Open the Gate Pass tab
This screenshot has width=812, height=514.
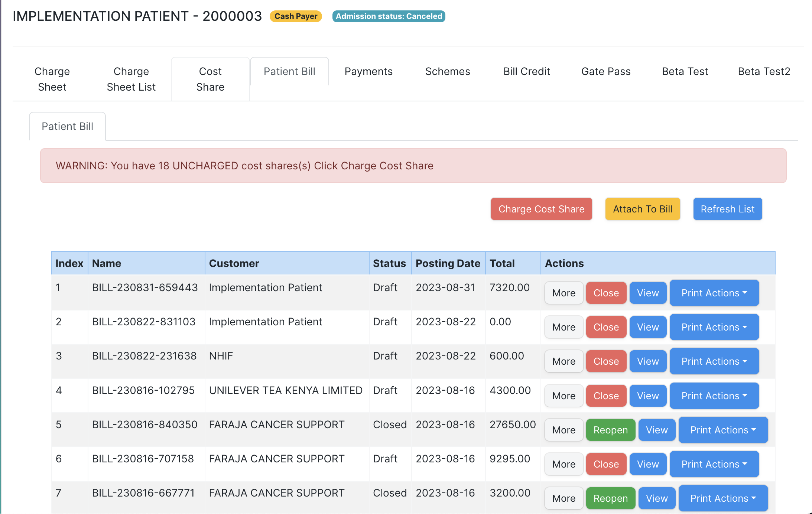pos(606,71)
